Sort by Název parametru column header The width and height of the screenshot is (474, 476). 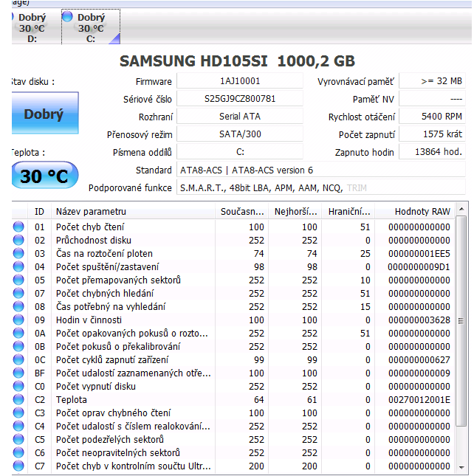tap(134, 211)
